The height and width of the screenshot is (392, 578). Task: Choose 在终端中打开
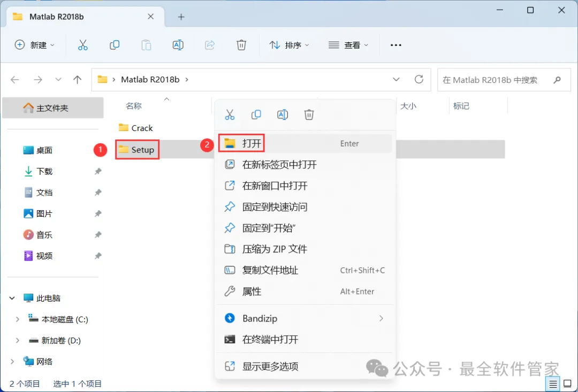click(x=305, y=339)
